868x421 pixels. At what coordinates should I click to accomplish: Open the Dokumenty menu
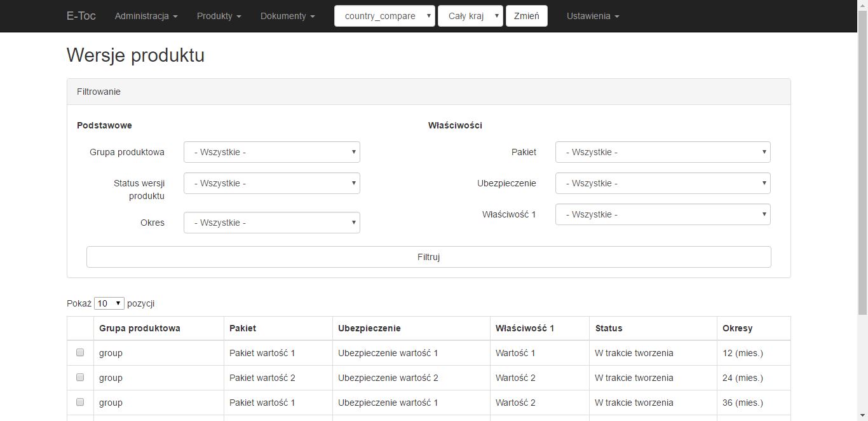pyautogui.click(x=288, y=16)
